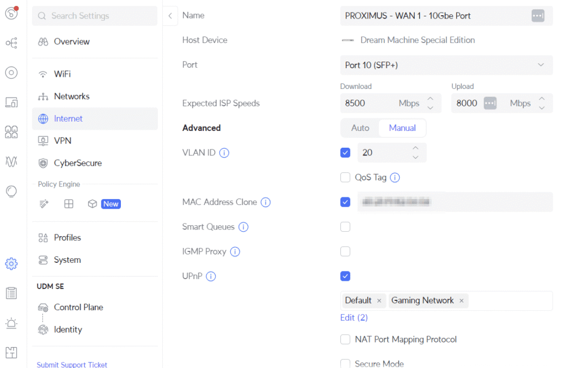The width and height of the screenshot is (588, 368).
Task: Open the VPN settings section
Action: [x=95, y=141]
